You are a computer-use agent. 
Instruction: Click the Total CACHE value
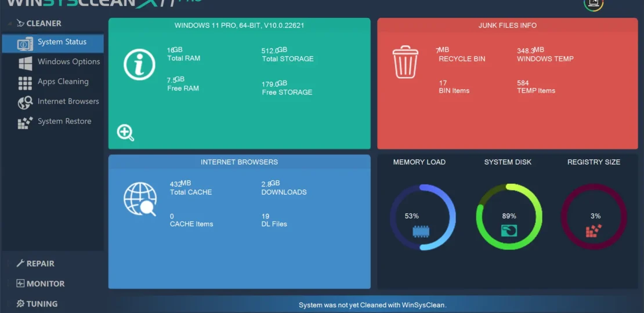180,184
